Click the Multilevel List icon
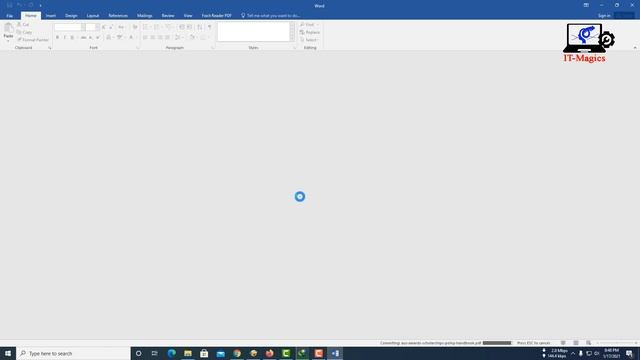This screenshot has width=640, height=360. pyautogui.click(x=169, y=27)
